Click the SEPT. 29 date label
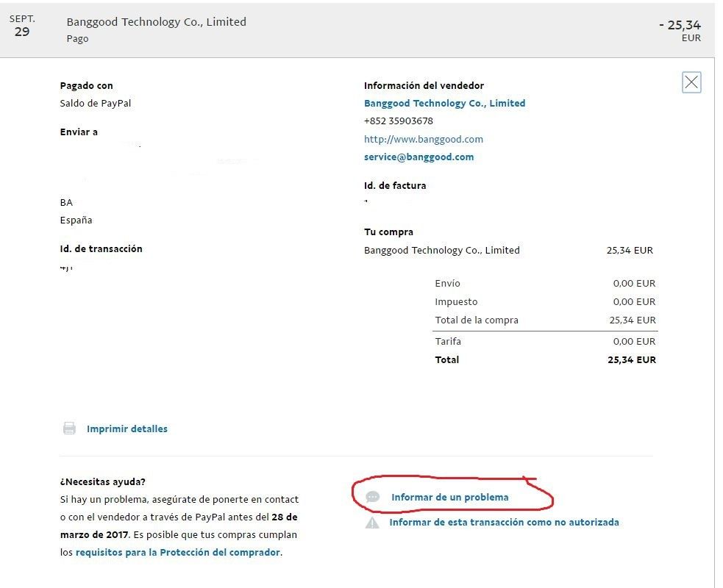Viewport: 723px width, 588px height. (x=22, y=26)
